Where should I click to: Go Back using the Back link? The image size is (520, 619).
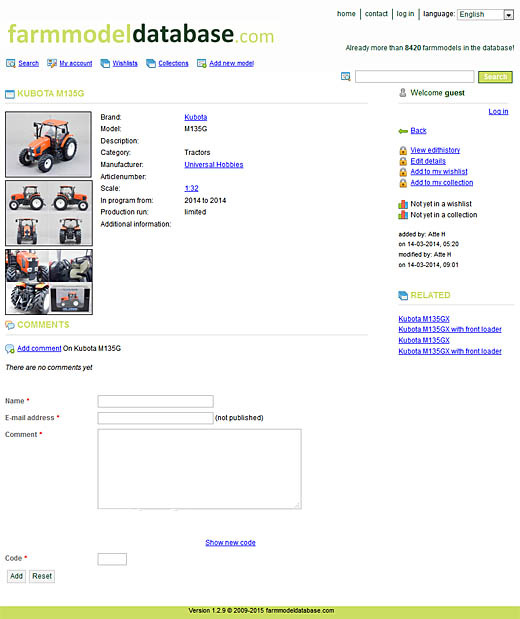pyautogui.click(x=419, y=131)
